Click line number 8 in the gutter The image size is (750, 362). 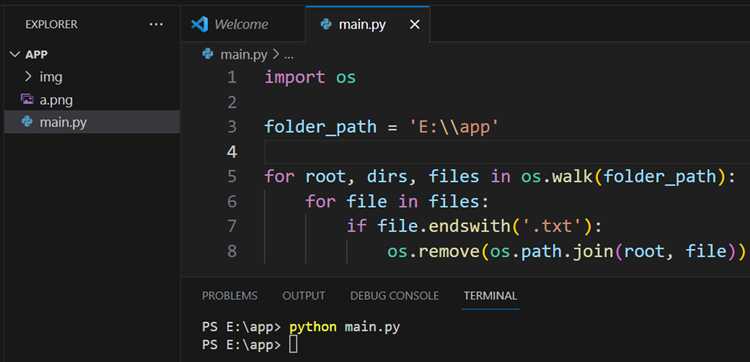coord(232,251)
